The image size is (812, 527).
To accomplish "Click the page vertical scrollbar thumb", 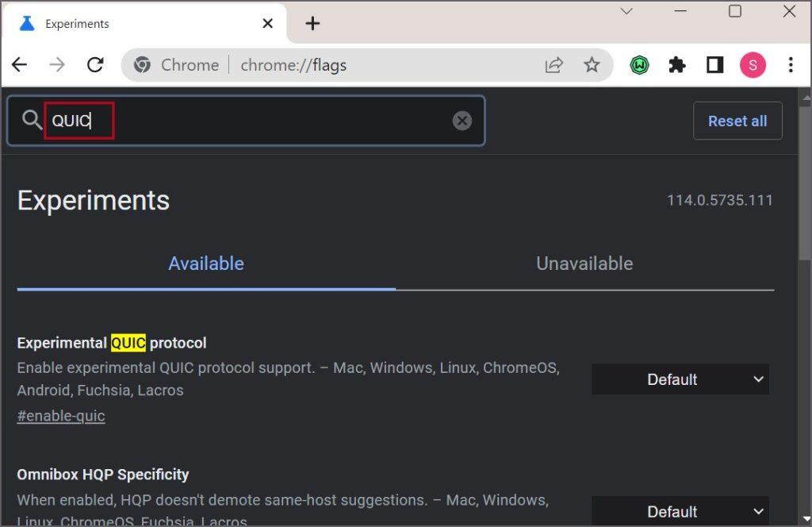I will (x=806, y=182).
